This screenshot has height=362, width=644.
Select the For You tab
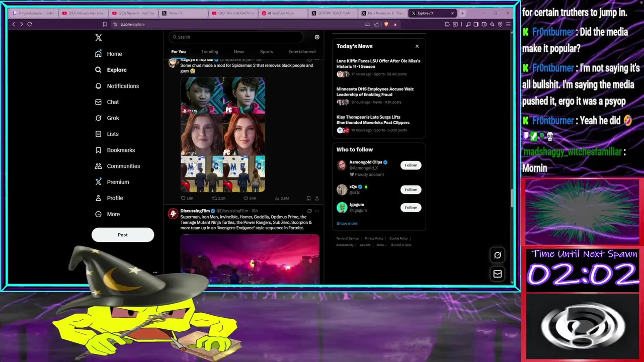tap(178, 51)
